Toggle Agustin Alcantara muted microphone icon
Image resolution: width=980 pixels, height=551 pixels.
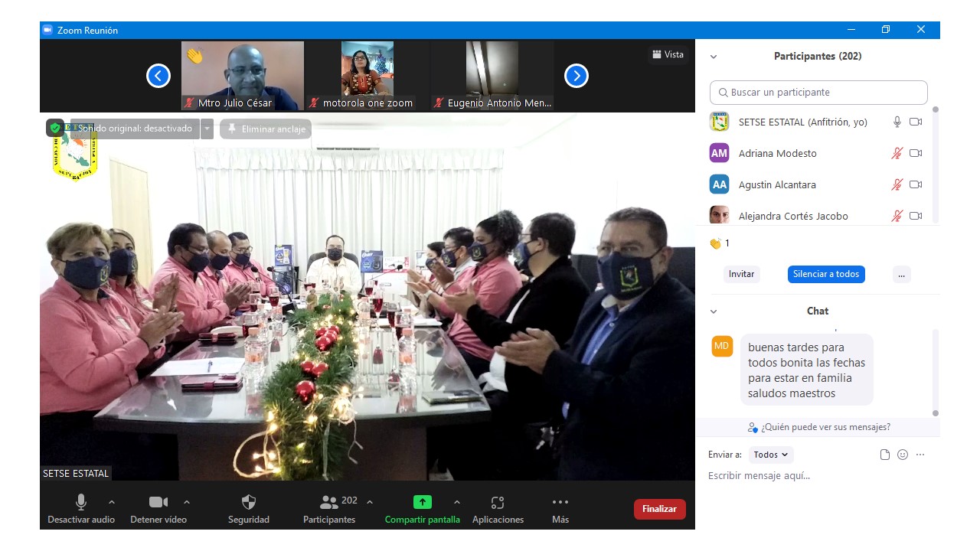897,184
